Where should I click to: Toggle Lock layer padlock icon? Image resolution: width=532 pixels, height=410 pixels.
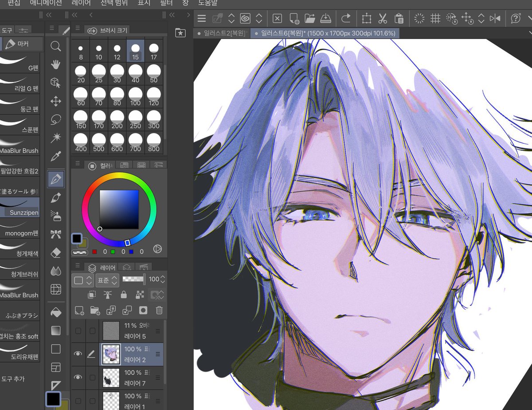(124, 295)
